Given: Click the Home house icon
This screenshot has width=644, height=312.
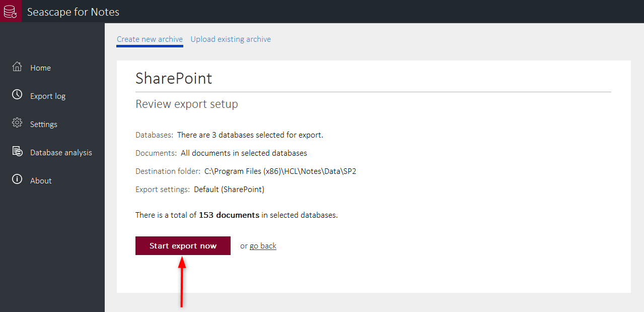Looking at the screenshot, I should [x=17, y=67].
